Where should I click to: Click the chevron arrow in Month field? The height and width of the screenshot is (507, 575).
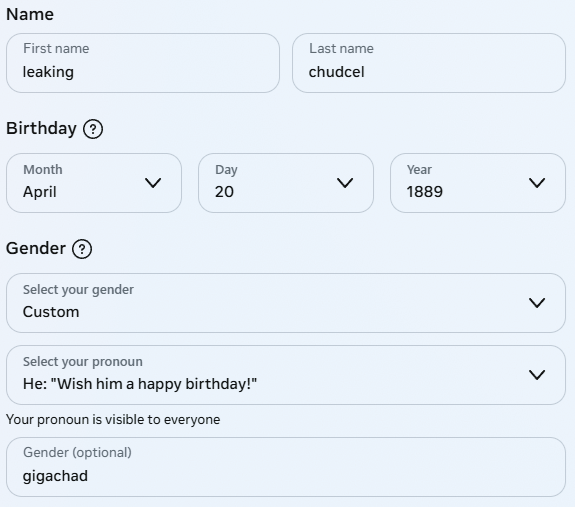(153, 183)
